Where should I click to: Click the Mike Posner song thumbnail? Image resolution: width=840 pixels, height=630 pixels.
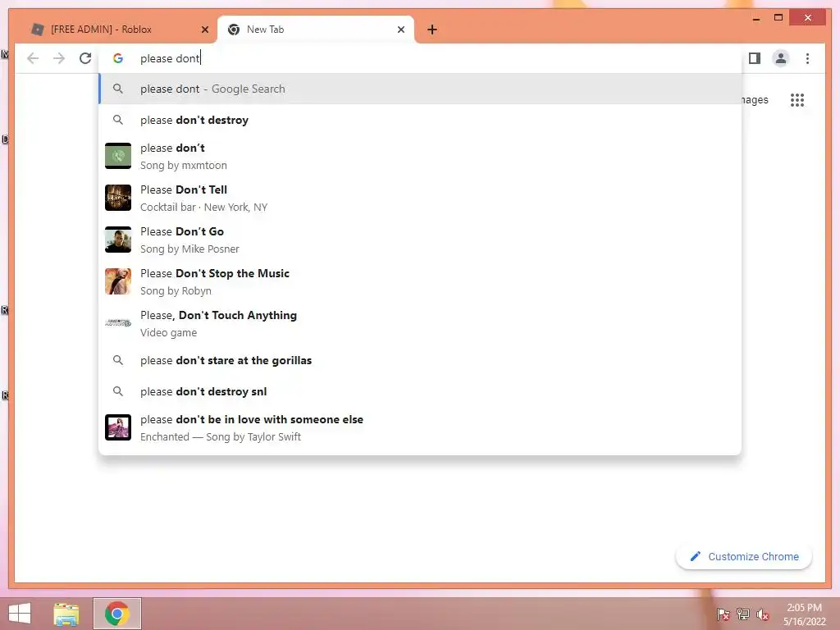(x=118, y=240)
